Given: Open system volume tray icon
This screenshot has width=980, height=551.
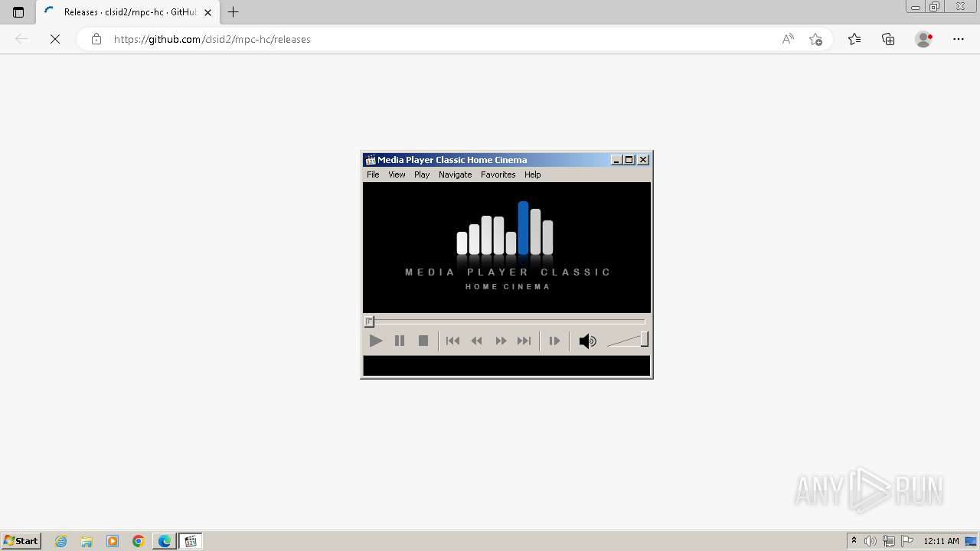Looking at the screenshot, I should [x=871, y=541].
